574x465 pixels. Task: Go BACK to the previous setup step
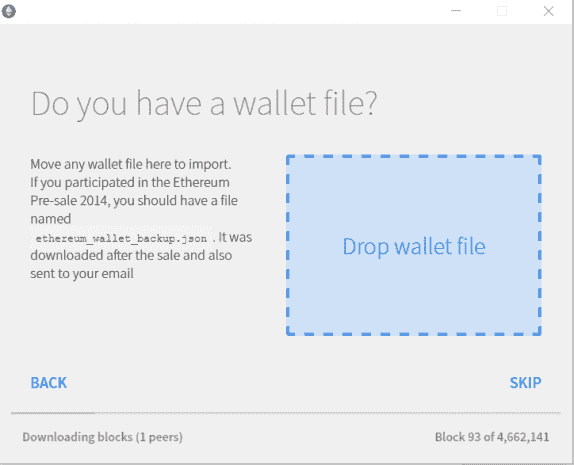49,383
